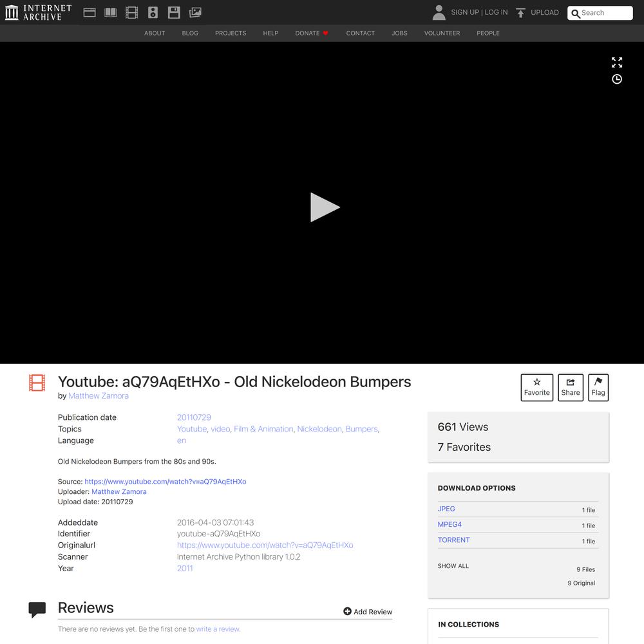Click the user avatar icon
The image size is (644, 644).
[439, 12]
